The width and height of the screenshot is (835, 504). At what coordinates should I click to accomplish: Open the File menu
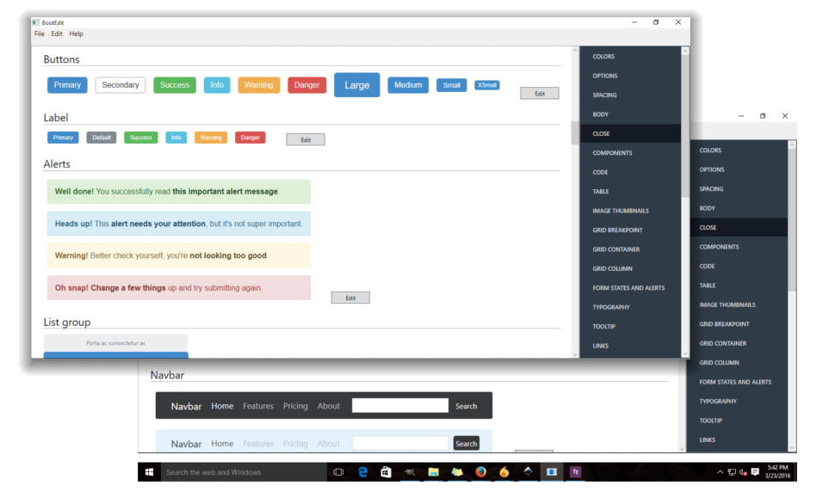point(40,34)
